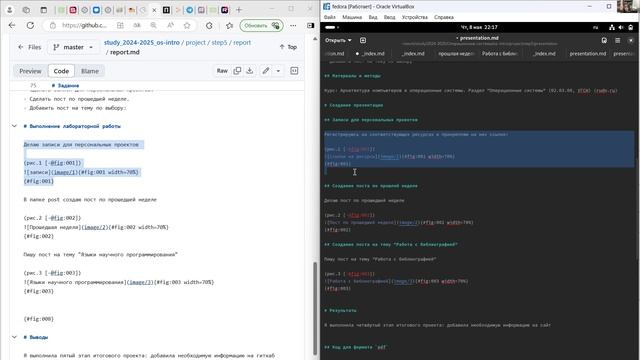The width and height of the screenshot is (640, 360).
Task: Click the github address bar
Action: coord(84,25)
